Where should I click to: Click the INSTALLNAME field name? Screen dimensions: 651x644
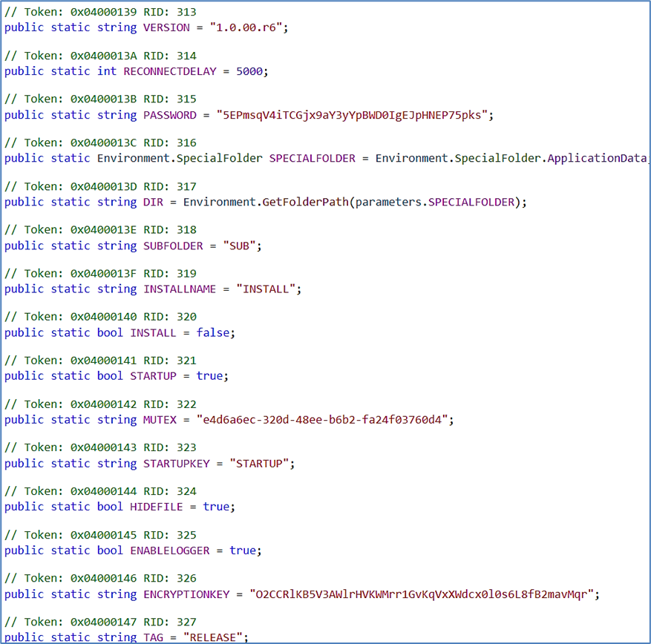click(180, 289)
